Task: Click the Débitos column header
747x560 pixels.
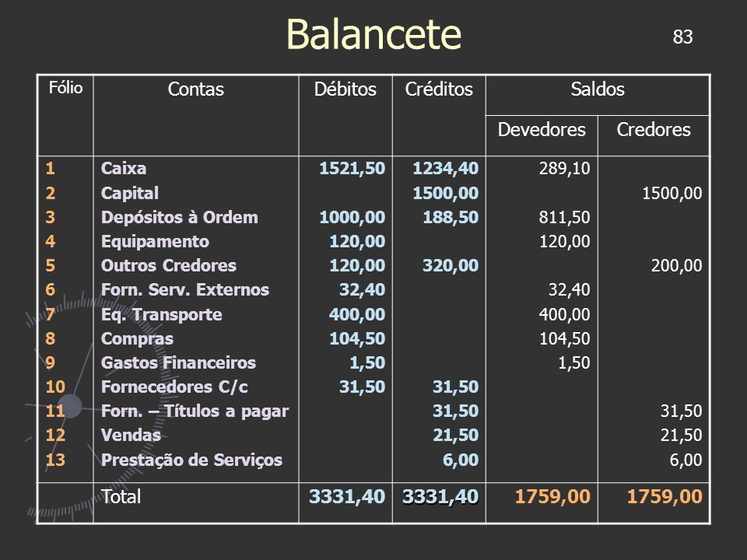Action: click(345, 89)
